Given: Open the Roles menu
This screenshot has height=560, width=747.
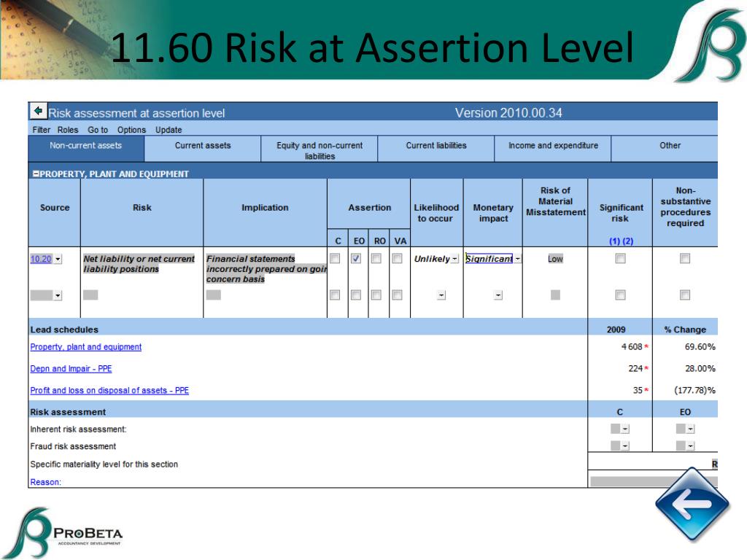Looking at the screenshot, I should 68,130.
